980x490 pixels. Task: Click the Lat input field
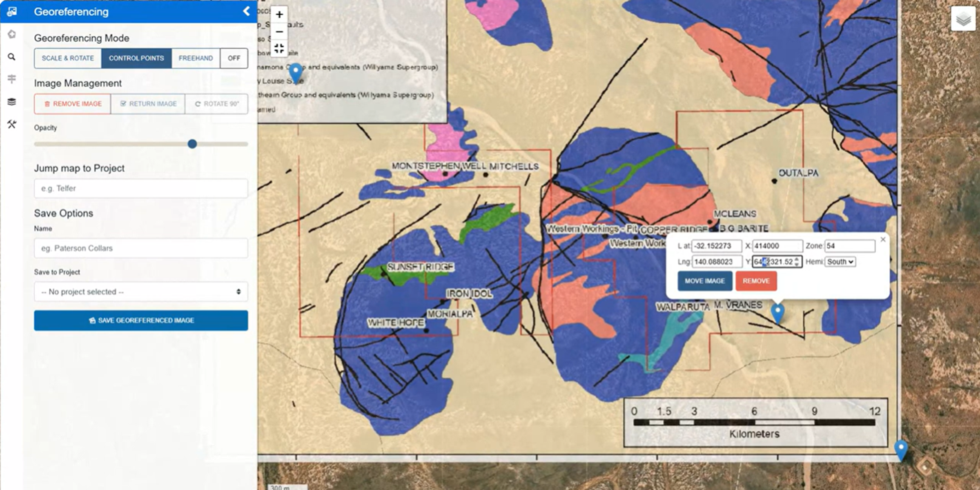pyautogui.click(x=717, y=246)
